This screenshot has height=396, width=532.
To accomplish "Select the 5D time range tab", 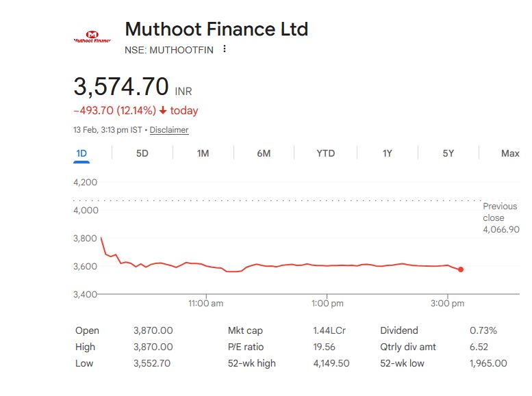I will point(142,153).
